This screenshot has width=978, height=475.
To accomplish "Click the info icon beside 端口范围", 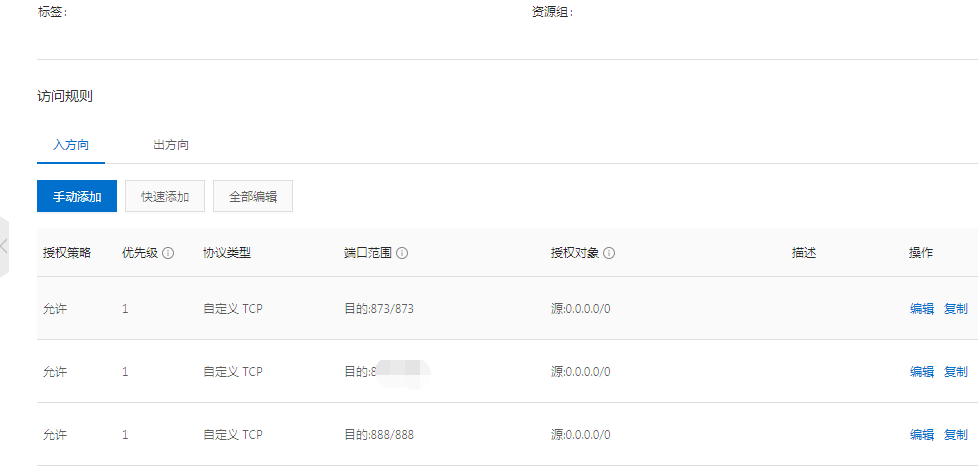I will click(x=402, y=253).
